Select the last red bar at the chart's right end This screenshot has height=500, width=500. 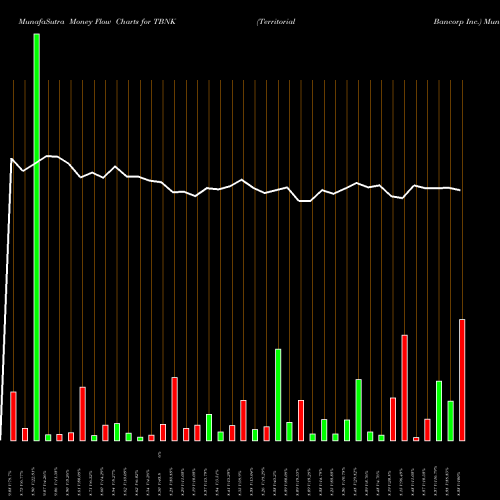pos(462,380)
